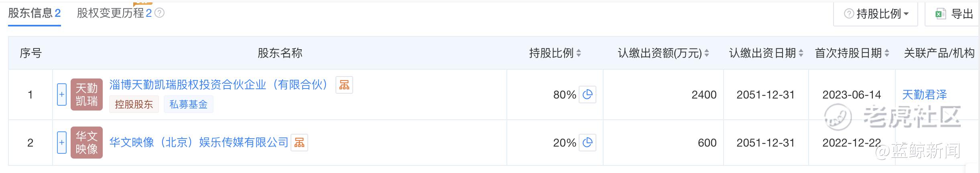Expand row 1 with plus button
The width and height of the screenshot is (980, 173).
[62, 95]
